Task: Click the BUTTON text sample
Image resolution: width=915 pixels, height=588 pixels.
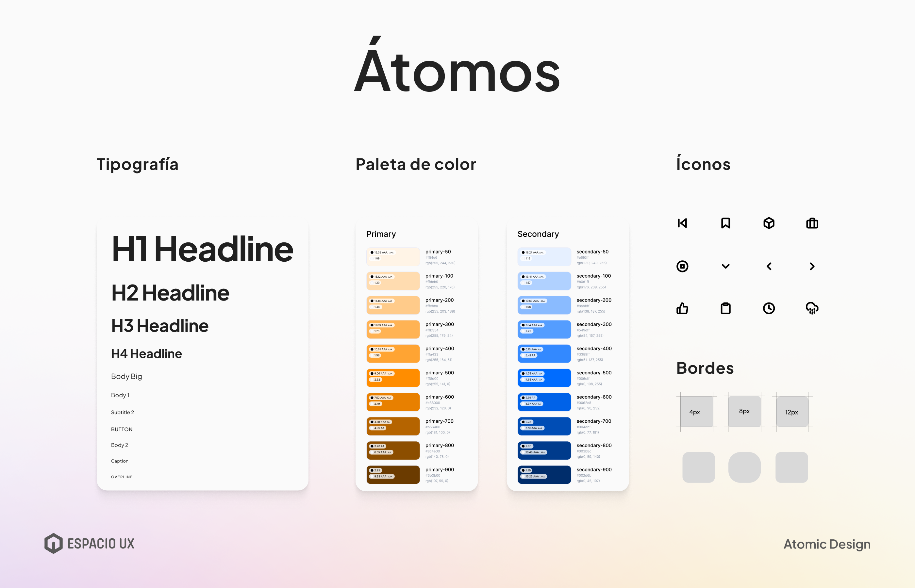Action: click(122, 429)
